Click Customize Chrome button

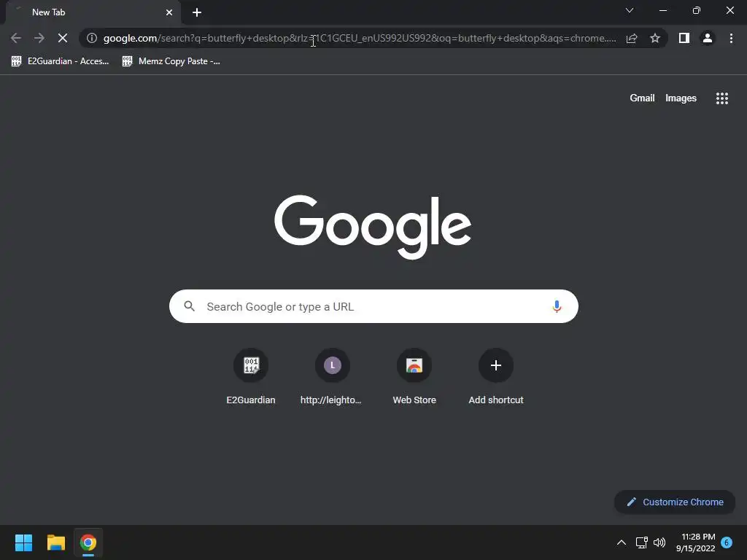(675, 502)
